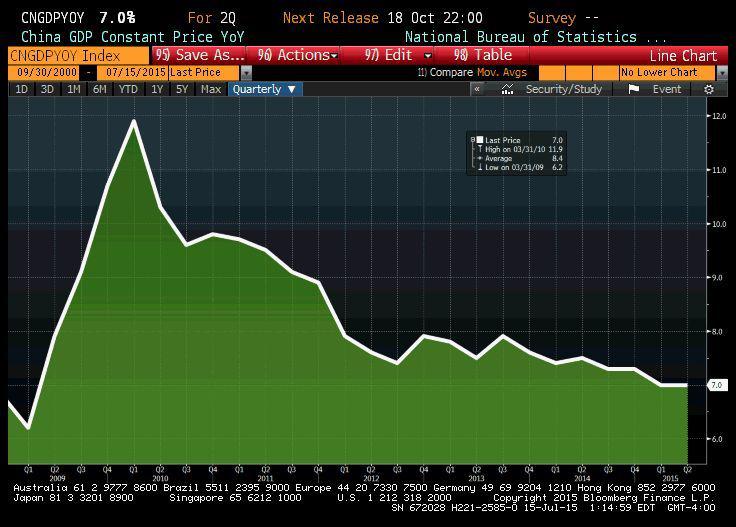Collapse toolbar with double-left arrow icon
Image resolution: width=736 pixels, height=527 pixels.
[x=478, y=89]
